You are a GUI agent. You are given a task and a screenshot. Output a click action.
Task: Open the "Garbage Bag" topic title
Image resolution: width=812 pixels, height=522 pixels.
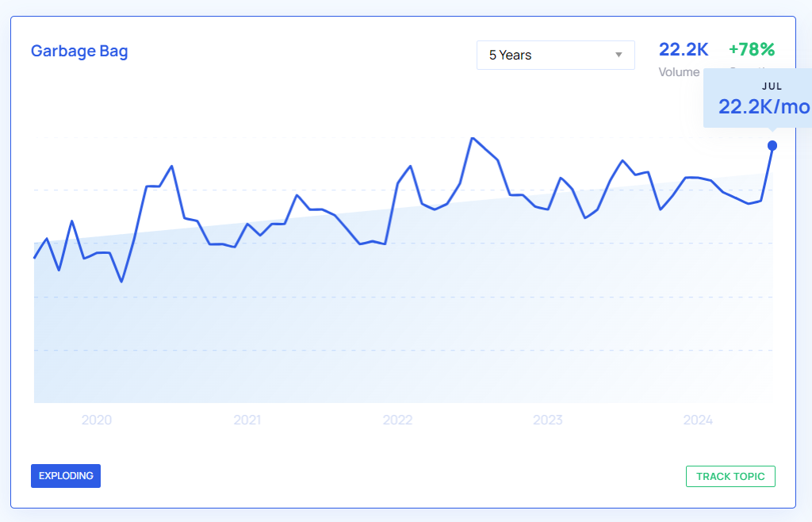tap(79, 52)
